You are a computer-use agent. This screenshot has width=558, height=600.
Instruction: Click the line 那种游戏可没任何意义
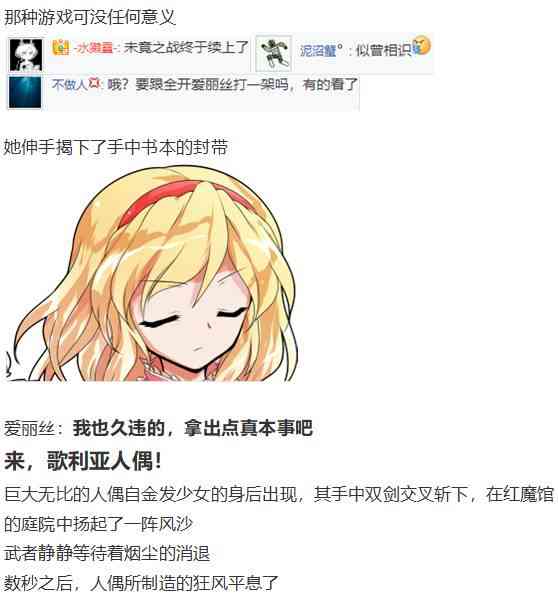[90, 17]
